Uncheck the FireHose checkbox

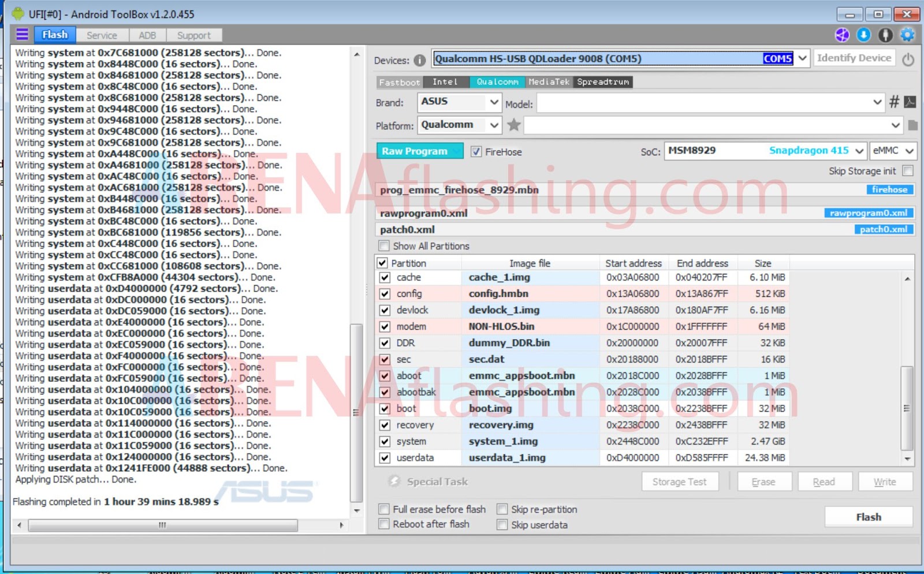pyautogui.click(x=476, y=152)
